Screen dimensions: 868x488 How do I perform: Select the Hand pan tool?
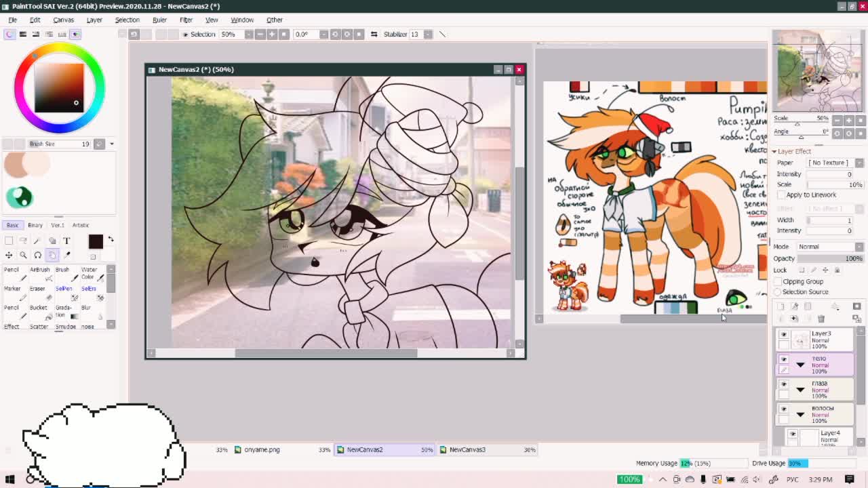pos(52,255)
